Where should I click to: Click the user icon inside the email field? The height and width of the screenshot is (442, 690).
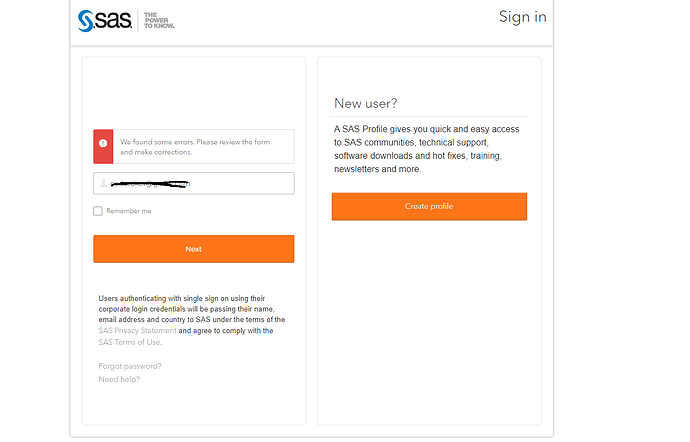[104, 184]
